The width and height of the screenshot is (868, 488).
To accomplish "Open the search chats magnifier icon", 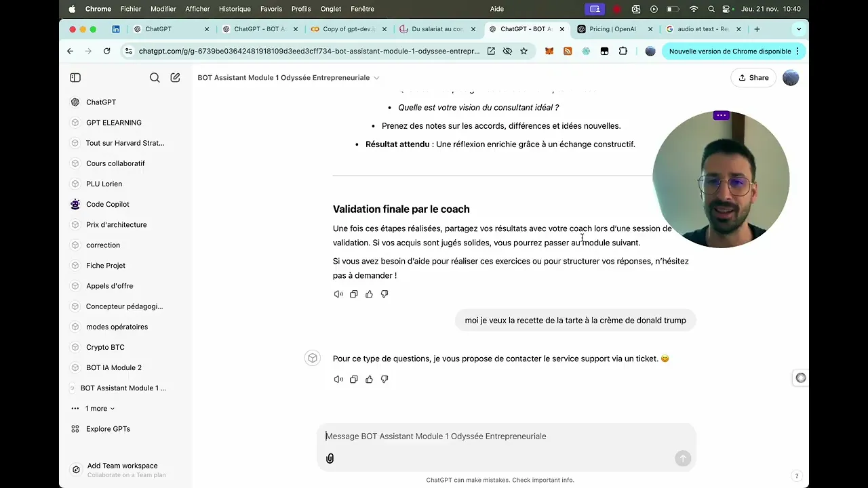I will click(155, 78).
